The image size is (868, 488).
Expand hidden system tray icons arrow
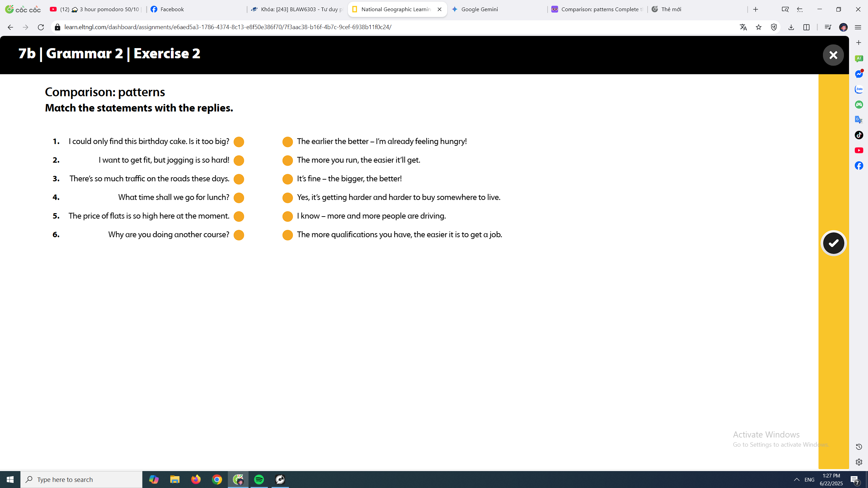796,479
